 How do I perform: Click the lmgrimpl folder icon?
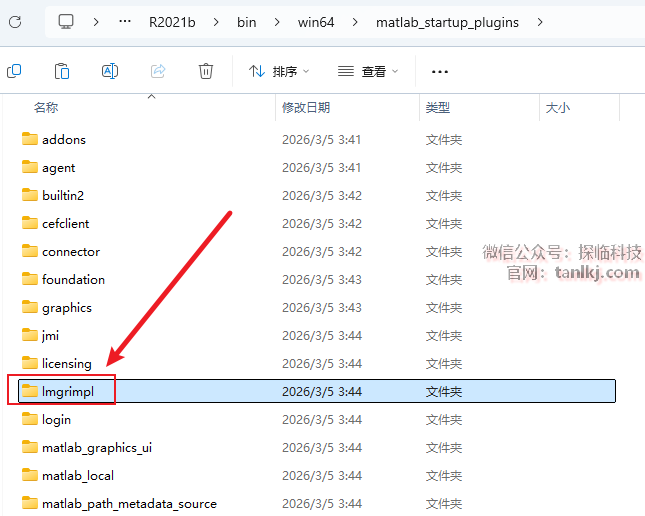coord(30,391)
